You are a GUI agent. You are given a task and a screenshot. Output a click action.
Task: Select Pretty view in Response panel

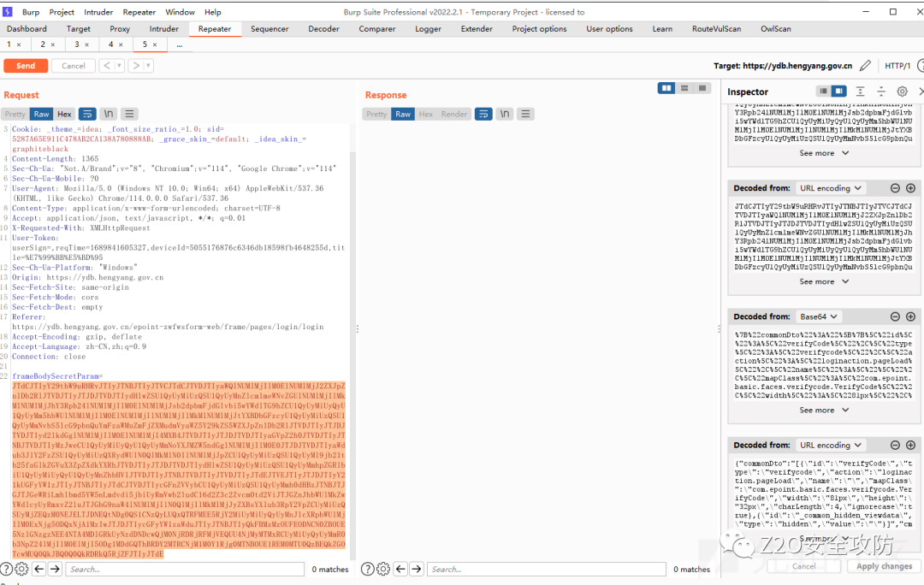tap(376, 115)
